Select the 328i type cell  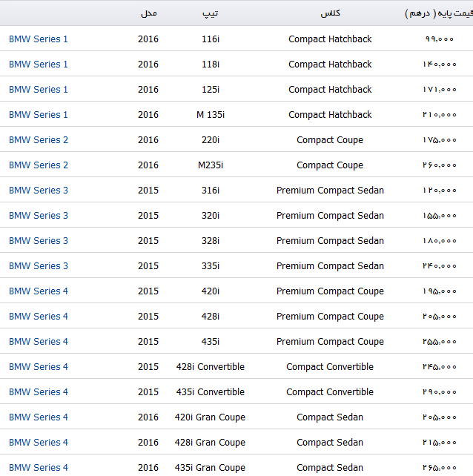click(211, 241)
